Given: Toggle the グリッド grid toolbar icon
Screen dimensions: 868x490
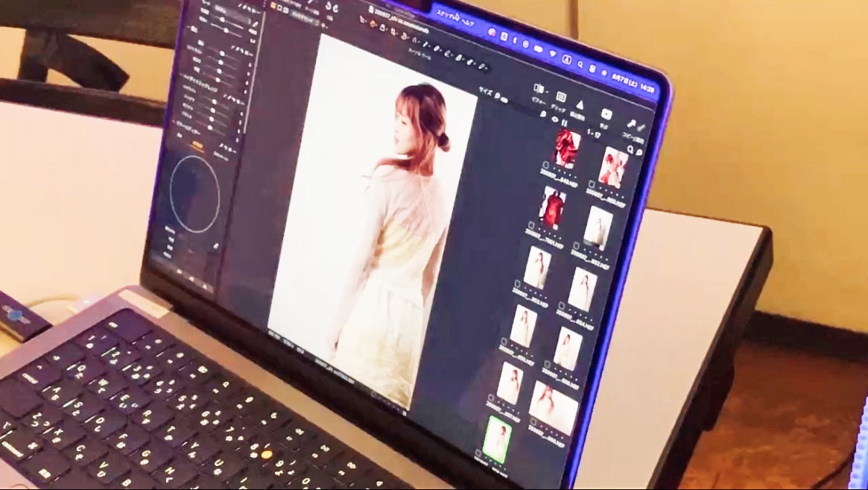Looking at the screenshot, I should pyautogui.click(x=560, y=98).
